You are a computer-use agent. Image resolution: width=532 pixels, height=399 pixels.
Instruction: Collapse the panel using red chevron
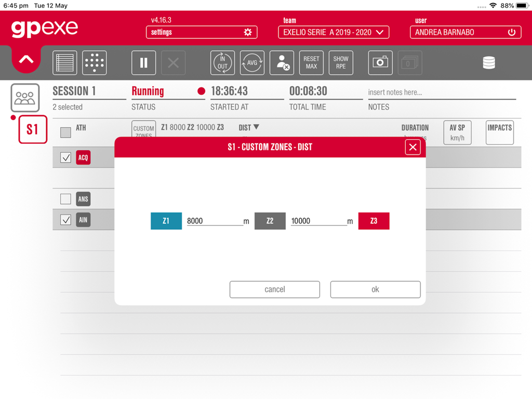click(25, 59)
